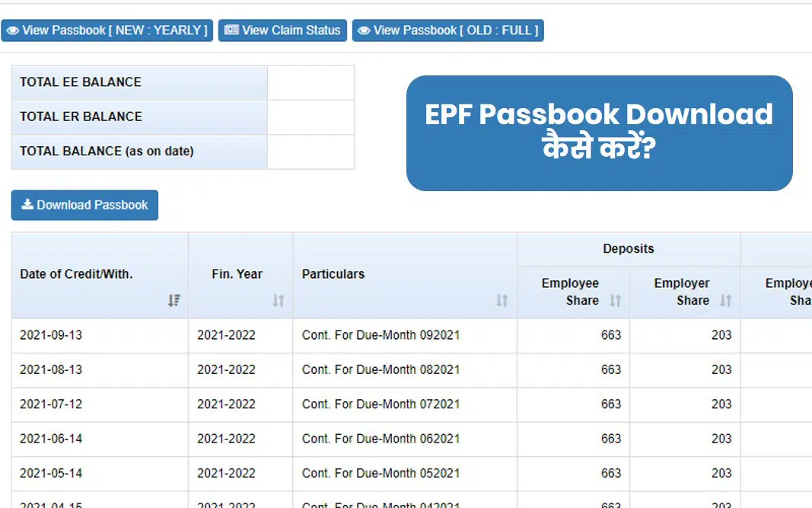Click the Particulars column header
The height and width of the screenshot is (508, 812).
click(x=404, y=275)
